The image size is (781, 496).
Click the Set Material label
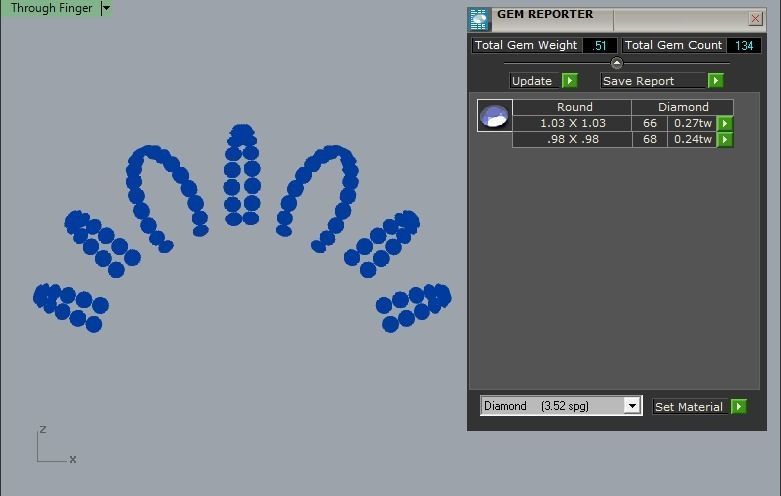point(690,407)
